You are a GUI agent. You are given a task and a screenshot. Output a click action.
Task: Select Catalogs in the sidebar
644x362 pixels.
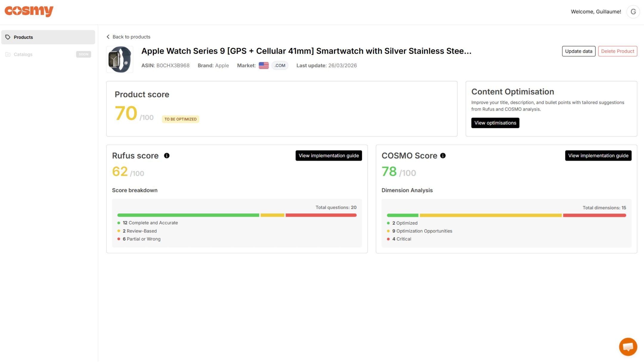tap(23, 55)
